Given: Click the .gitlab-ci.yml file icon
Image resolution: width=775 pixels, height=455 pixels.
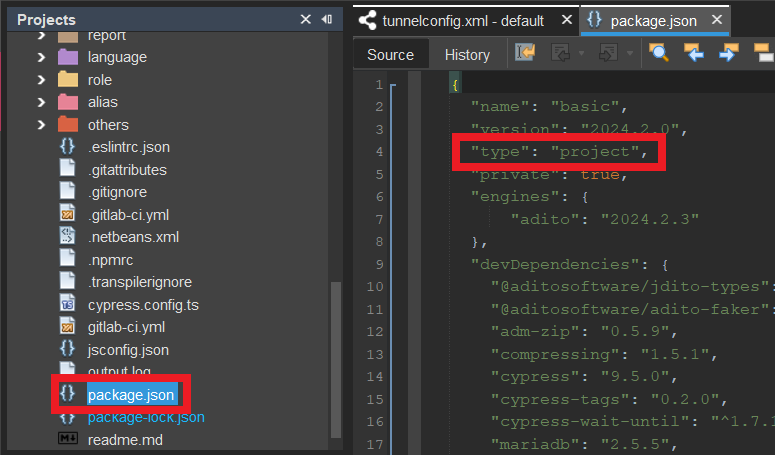Looking at the screenshot, I should tap(67, 214).
